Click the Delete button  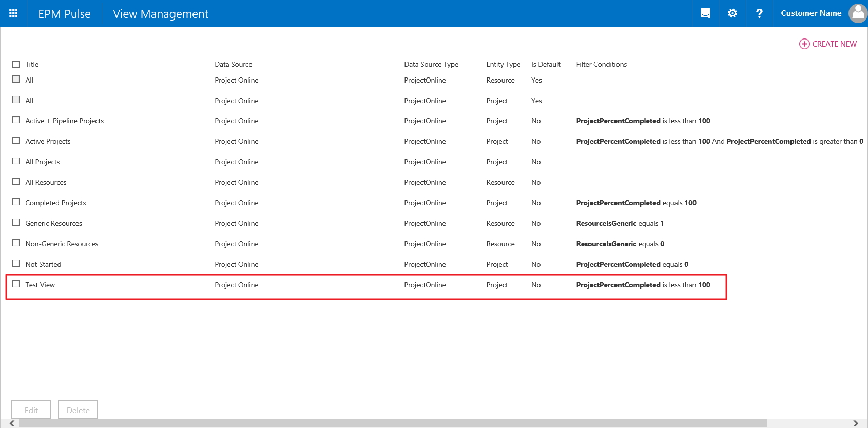coord(78,410)
